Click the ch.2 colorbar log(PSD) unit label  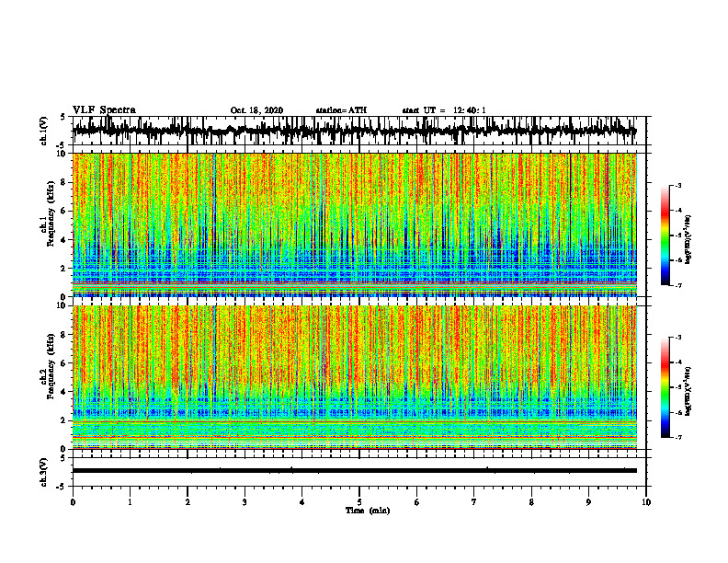[x=688, y=392]
